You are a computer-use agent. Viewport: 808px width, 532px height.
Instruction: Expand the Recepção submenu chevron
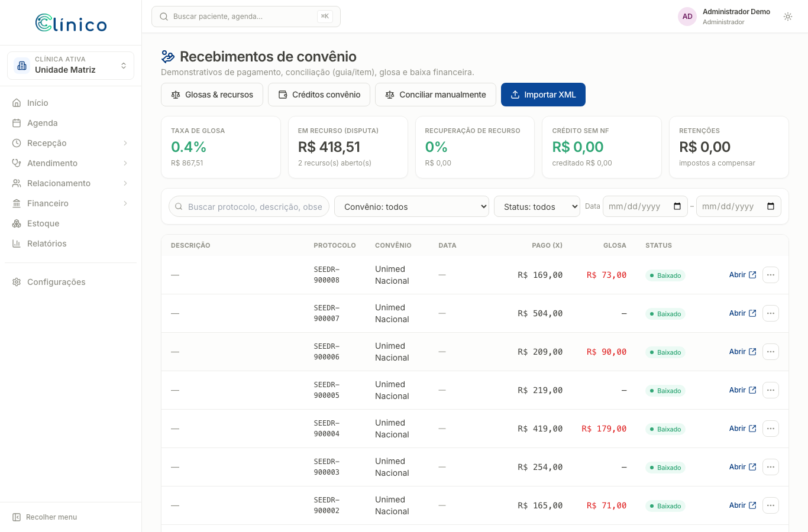125,143
